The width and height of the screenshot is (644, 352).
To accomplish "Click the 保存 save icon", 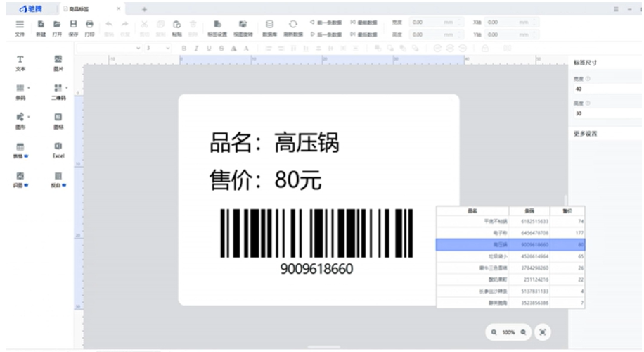I will pyautogui.click(x=73, y=24).
